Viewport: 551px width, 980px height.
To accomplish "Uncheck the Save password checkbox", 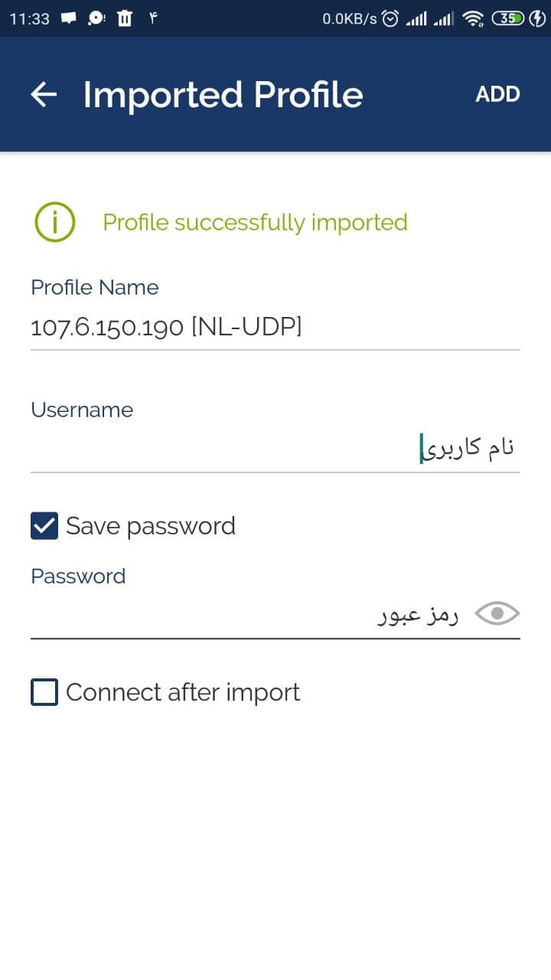I will (44, 526).
